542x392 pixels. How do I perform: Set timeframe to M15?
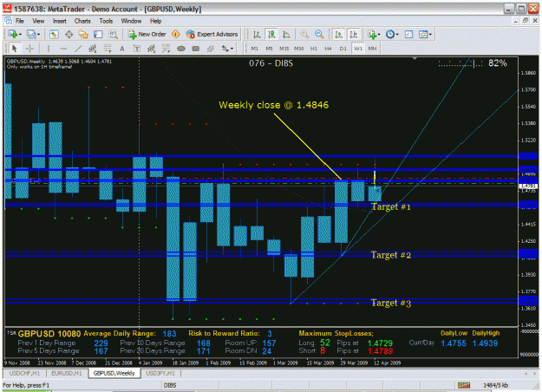[x=284, y=49]
